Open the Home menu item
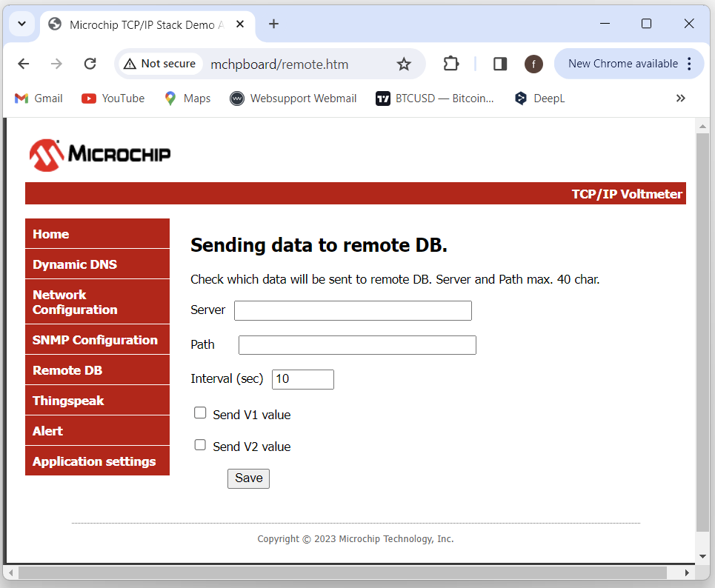 (97, 234)
